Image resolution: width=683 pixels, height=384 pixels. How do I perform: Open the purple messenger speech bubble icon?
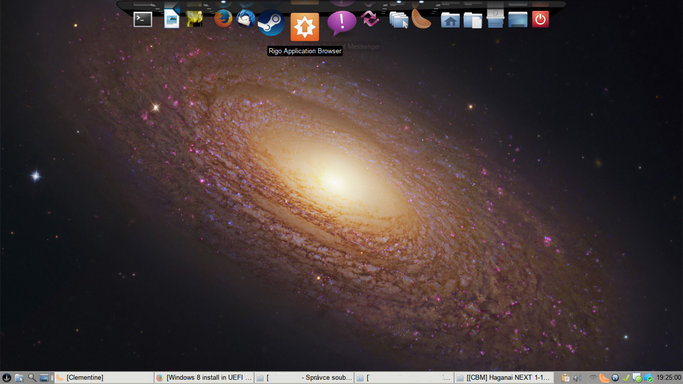[342, 23]
